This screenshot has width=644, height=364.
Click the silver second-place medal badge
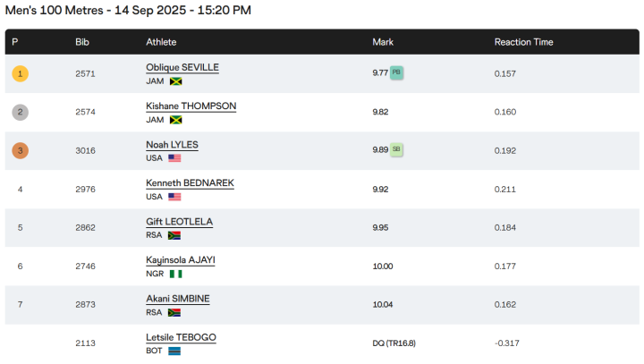click(20, 112)
